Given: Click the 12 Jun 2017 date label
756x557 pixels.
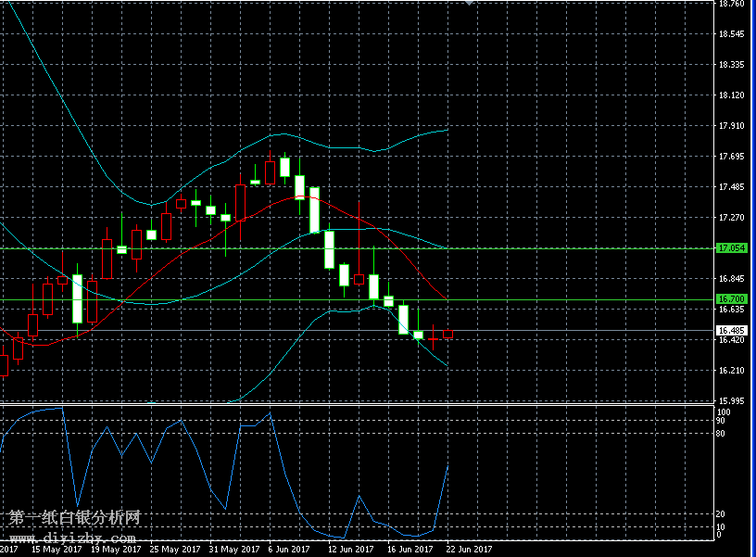Looking at the screenshot, I should pyautogui.click(x=350, y=550).
